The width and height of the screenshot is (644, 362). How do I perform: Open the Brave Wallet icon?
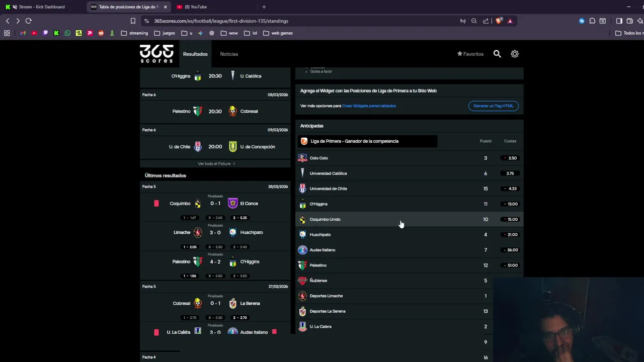pos(629,21)
